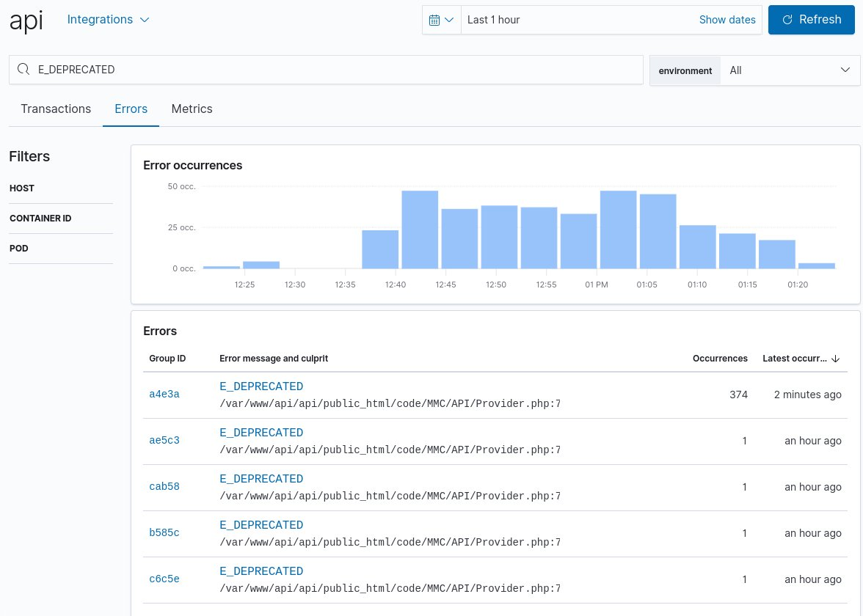Click the Show dates link
This screenshot has height=616, width=863.
pos(727,20)
